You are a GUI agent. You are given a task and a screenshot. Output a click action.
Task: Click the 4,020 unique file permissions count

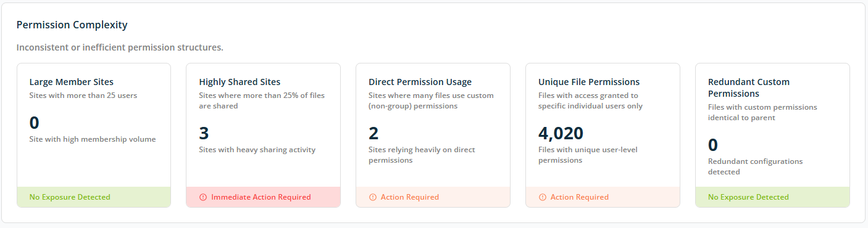pyautogui.click(x=561, y=133)
